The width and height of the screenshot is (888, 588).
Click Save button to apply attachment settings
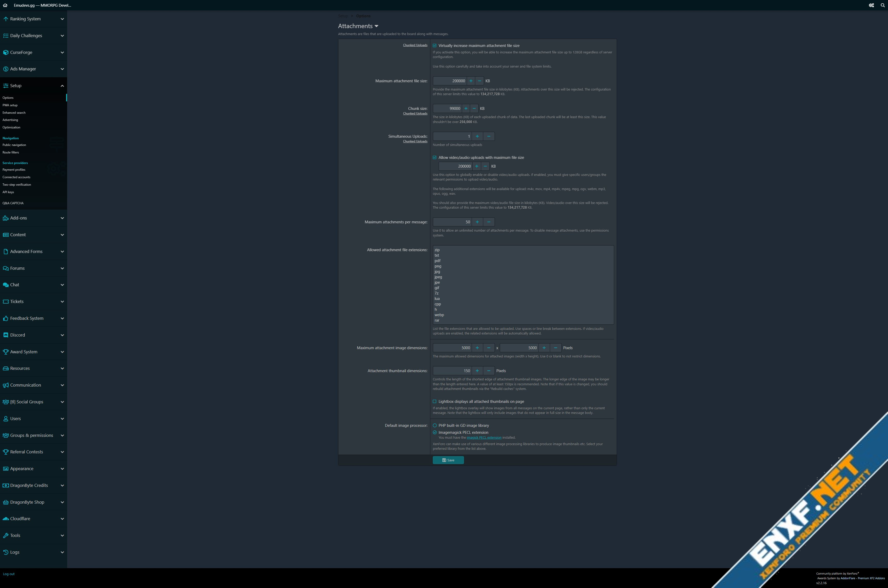tap(449, 460)
